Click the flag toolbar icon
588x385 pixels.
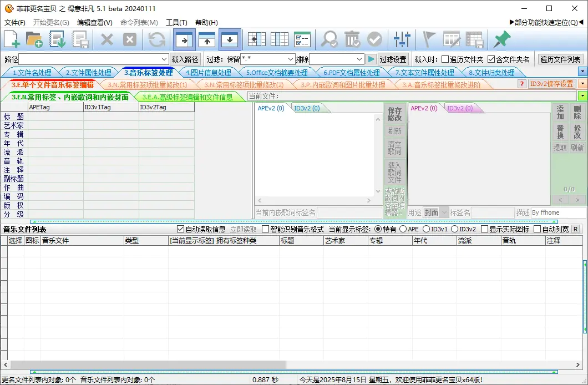tap(428, 39)
